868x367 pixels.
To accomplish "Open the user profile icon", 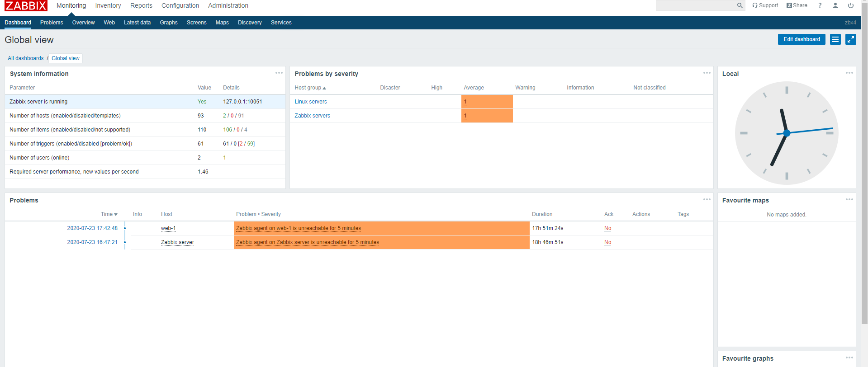I will (x=835, y=5).
